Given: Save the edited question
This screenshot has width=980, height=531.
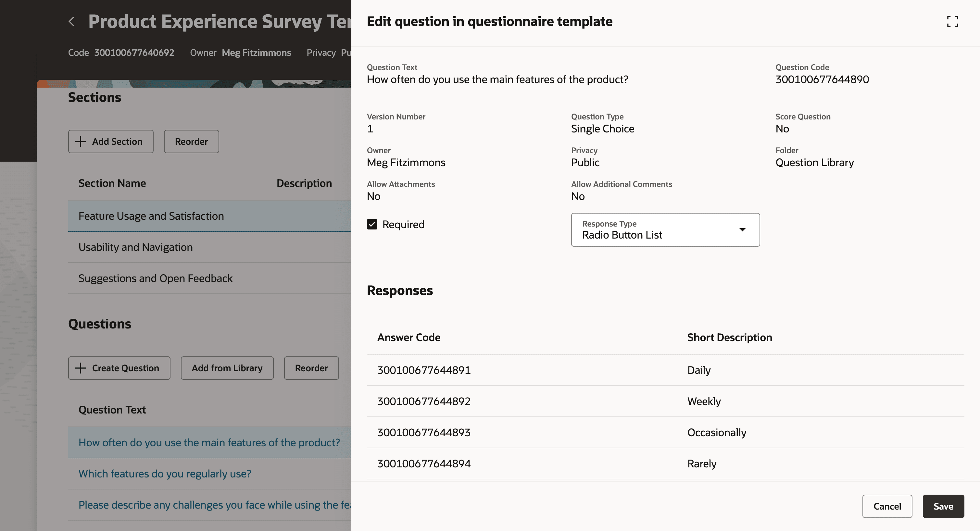Looking at the screenshot, I should coord(943,506).
